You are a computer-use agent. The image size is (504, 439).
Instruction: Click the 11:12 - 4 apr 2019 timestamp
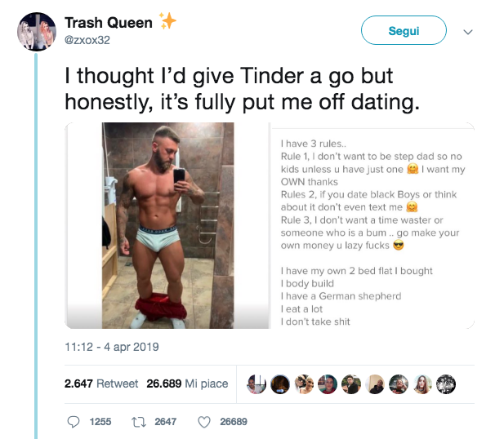(112, 347)
